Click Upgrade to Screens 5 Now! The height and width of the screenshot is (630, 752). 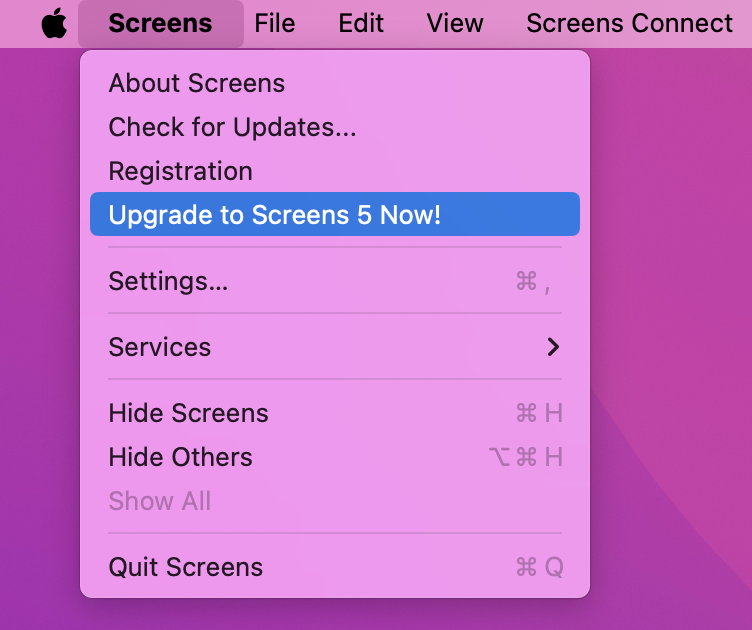coord(274,215)
